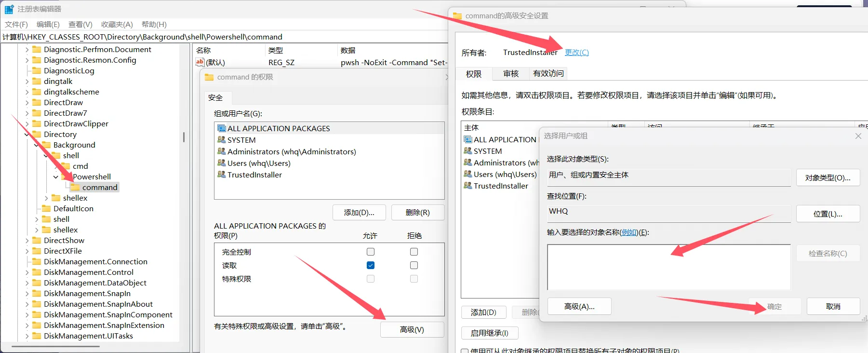
Task: Select ALL APPLICATION PACKAGES icon in command permissions
Action: [x=222, y=128]
